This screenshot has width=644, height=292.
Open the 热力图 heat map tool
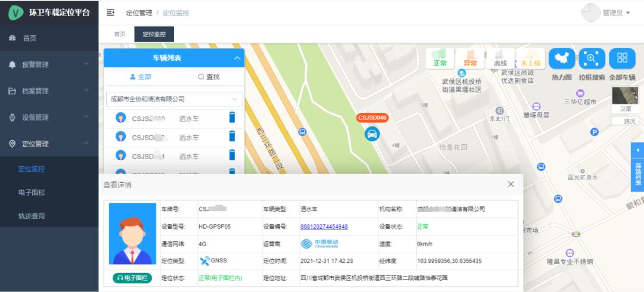tap(562, 59)
